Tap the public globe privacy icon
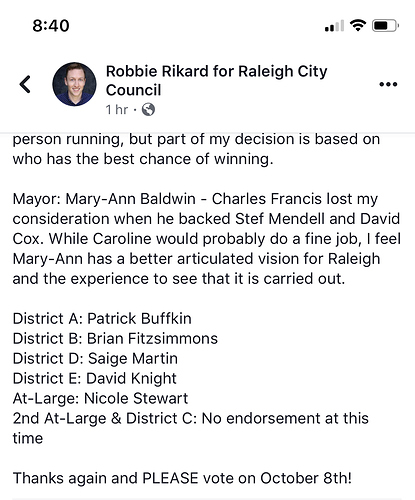The height and width of the screenshot is (500, 415). pos(148,109)
